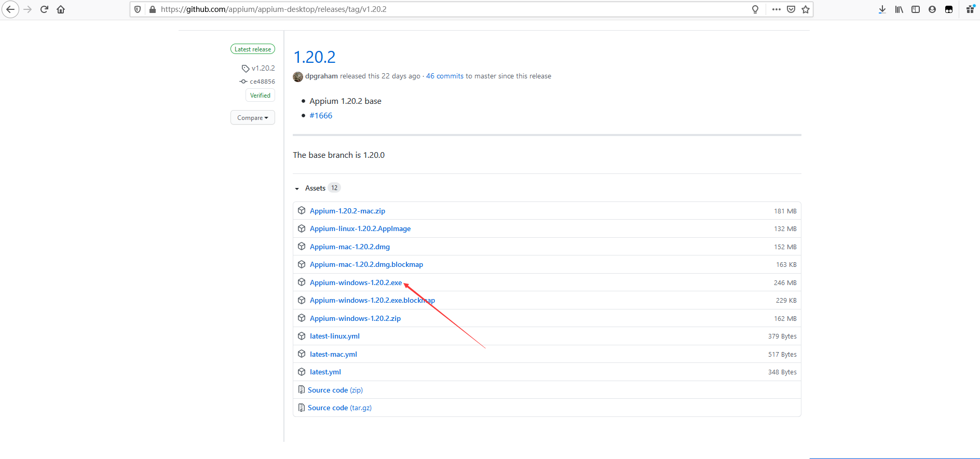Click the 181 MB size text
The image size is (980, 459).
(x=785, y=211)
